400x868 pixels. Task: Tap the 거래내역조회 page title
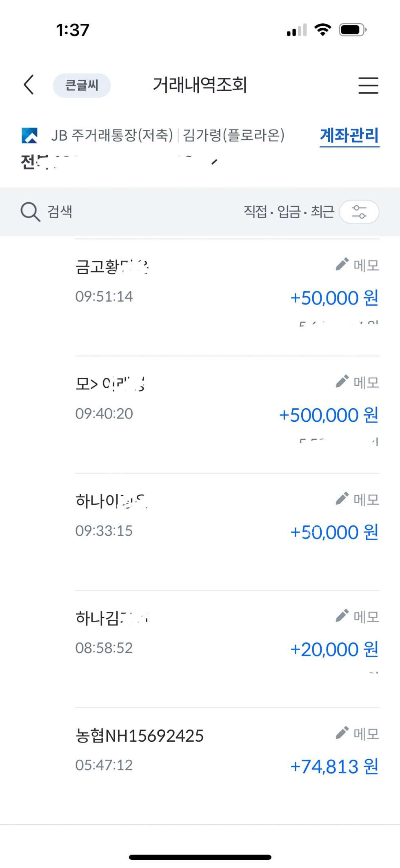[x=200, y=85]
